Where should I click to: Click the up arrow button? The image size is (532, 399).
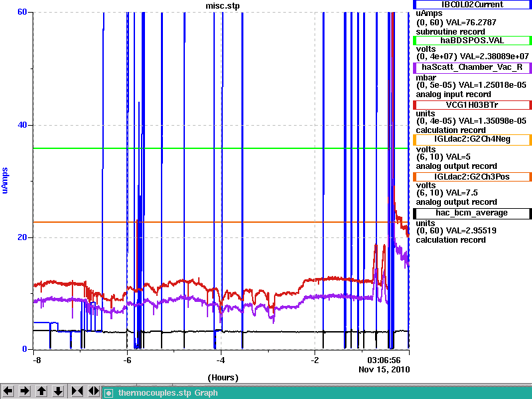(41, 391)
